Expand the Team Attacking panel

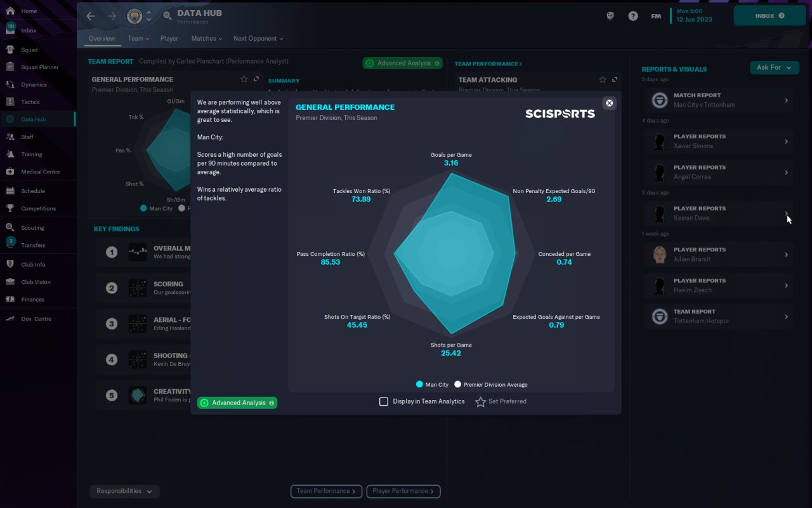tap(615, 79)
